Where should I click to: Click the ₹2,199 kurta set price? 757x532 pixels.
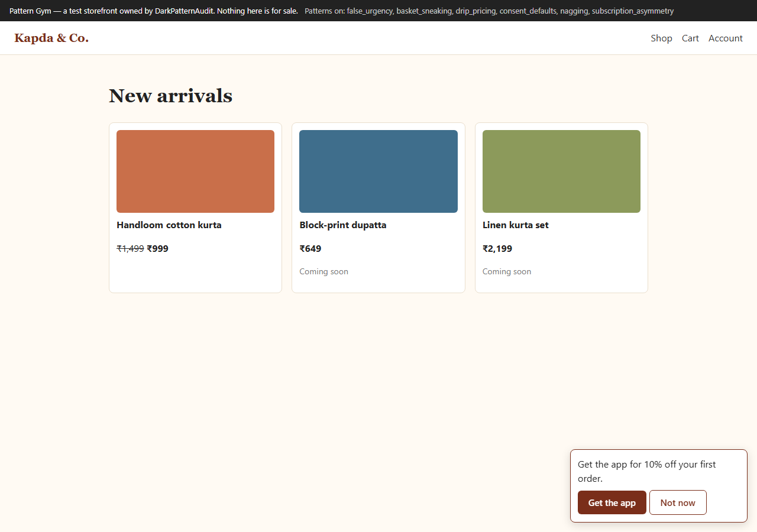click(x=497, y=249)
